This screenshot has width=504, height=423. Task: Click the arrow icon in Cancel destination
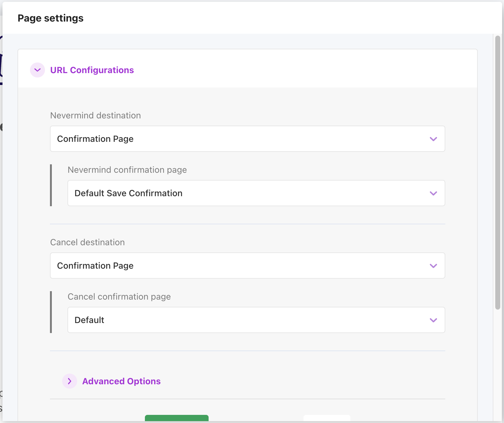[x=433, y=266]
